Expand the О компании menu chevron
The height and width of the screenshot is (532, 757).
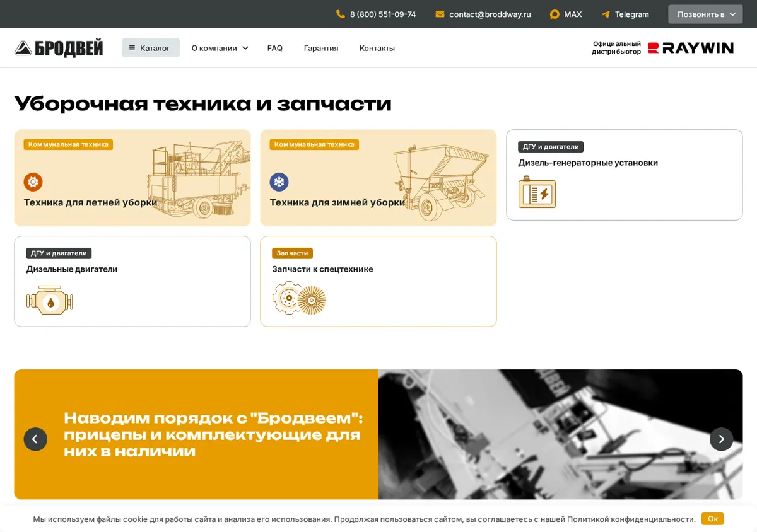245,48
